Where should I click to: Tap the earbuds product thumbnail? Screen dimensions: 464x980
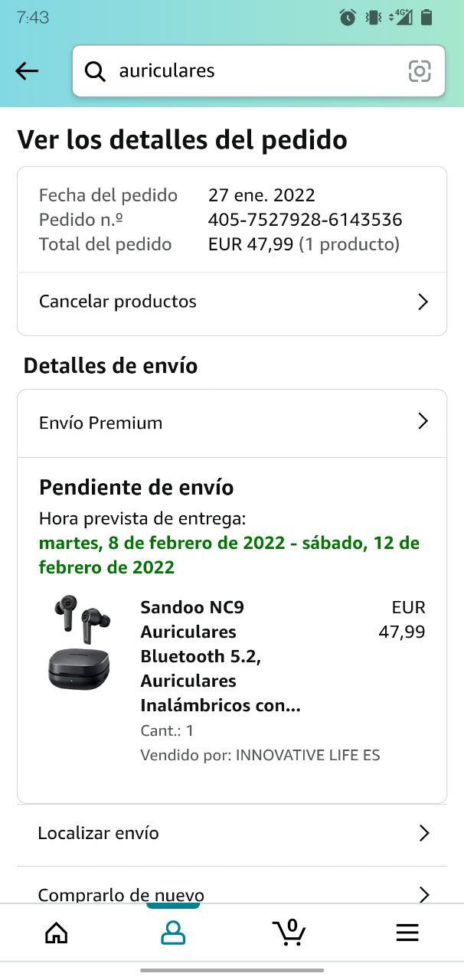click(80, 643)
